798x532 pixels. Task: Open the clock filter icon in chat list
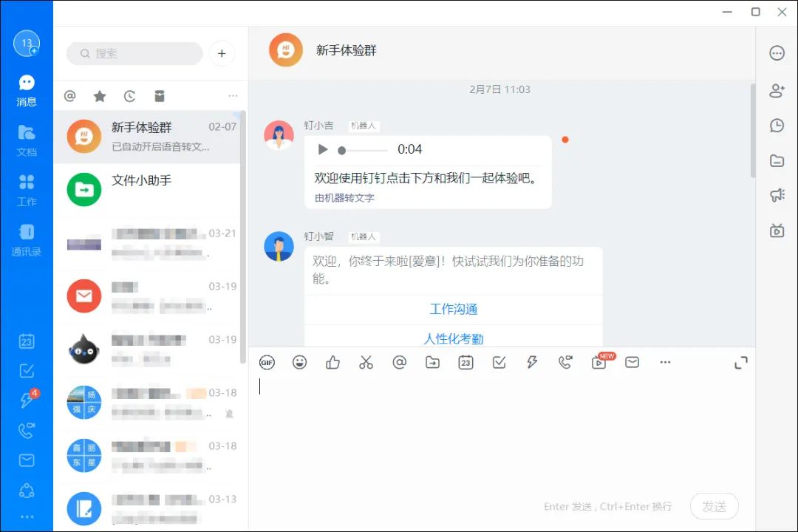[130, 96]
